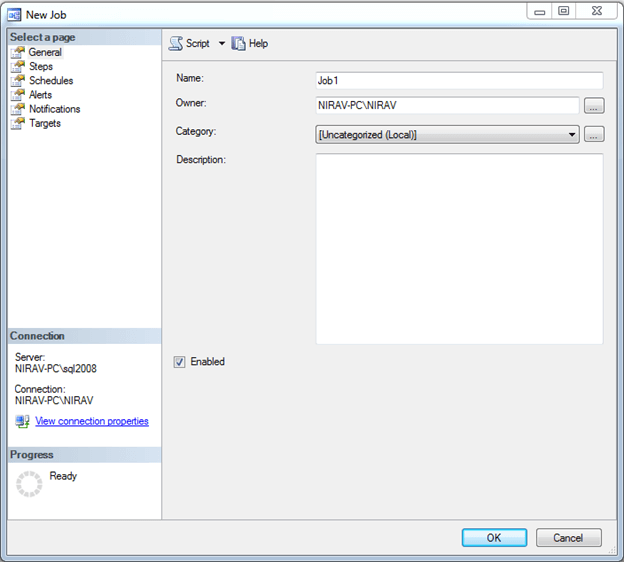Browse for job owner with ellipsis button

pos(594,105)
